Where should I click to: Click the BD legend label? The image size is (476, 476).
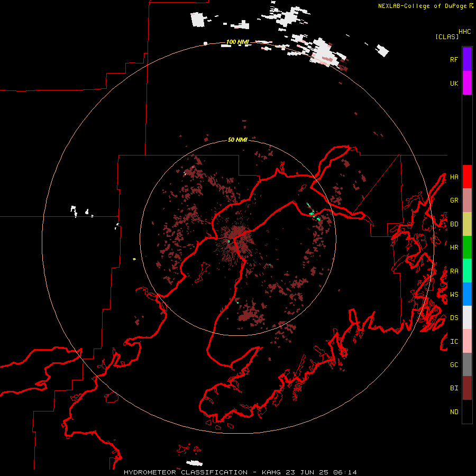point(454,224)
